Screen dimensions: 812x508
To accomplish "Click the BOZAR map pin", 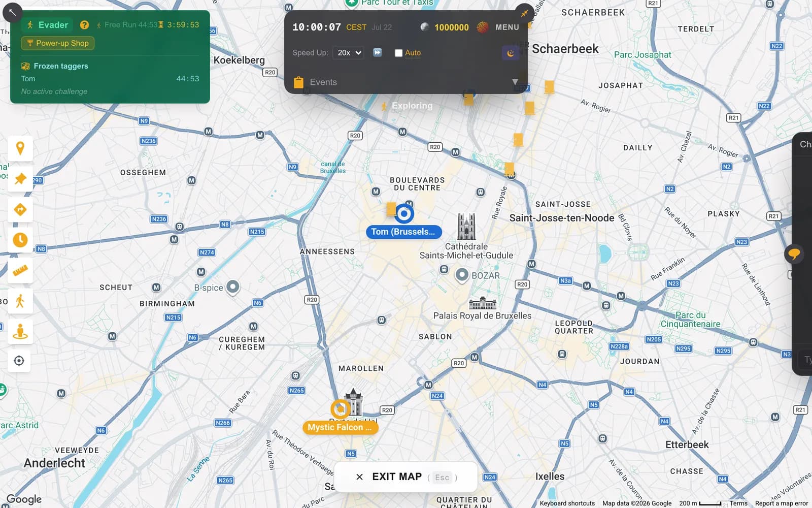I will (462, 275).
